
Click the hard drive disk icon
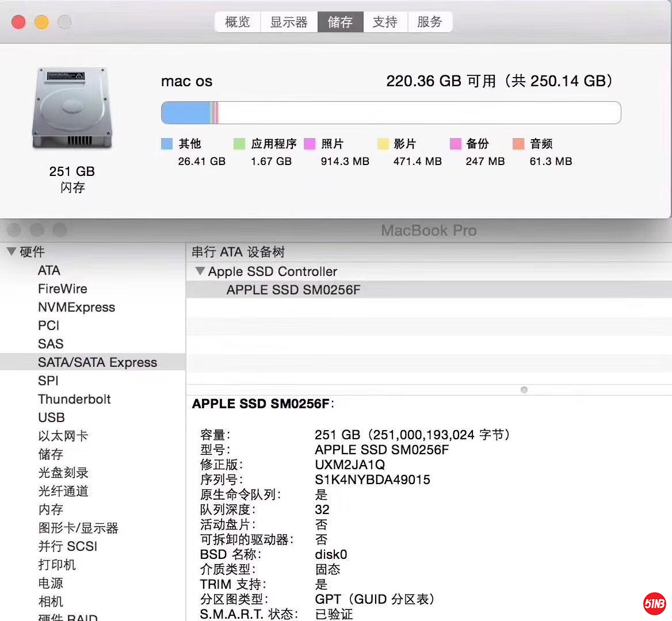point(72,109)
